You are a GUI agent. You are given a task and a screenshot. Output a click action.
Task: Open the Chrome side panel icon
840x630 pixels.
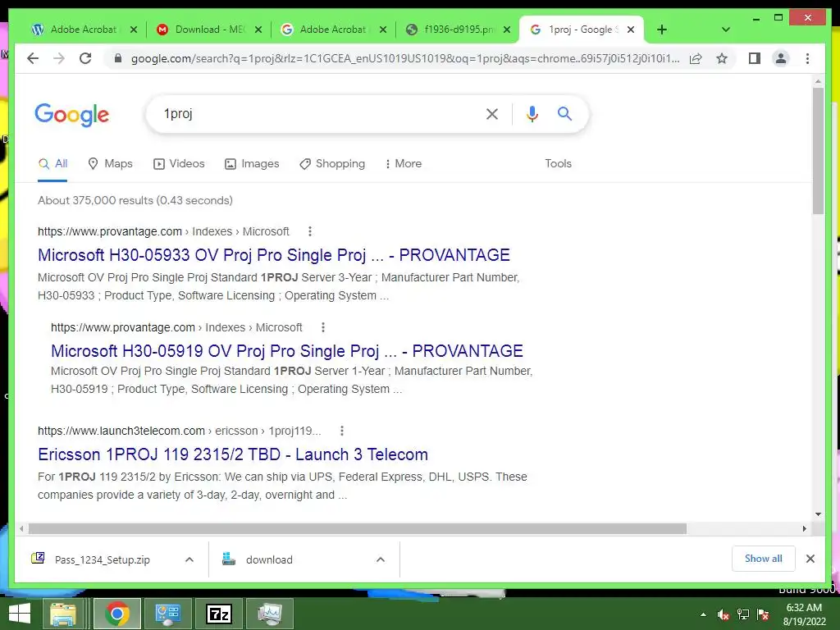[x=755, y=58]
